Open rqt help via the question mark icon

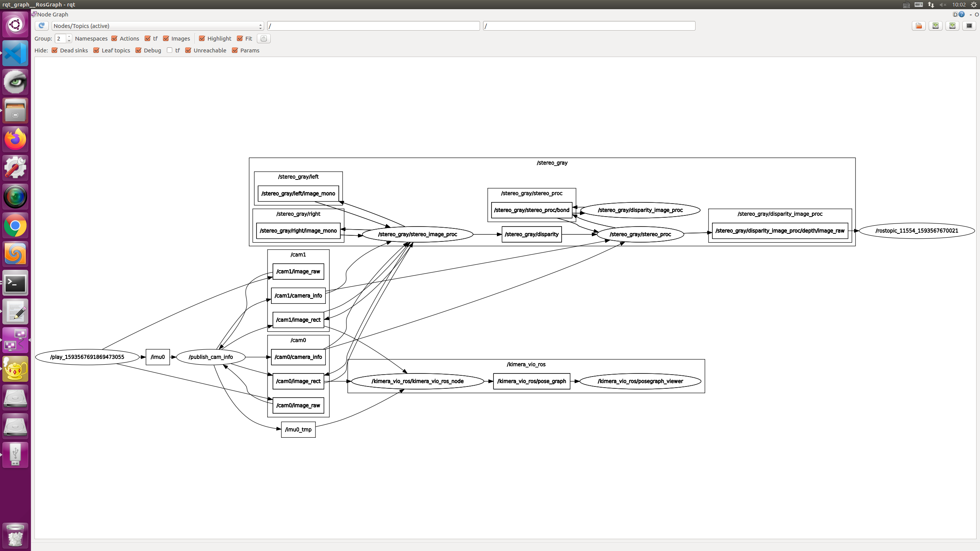(962, 14)
